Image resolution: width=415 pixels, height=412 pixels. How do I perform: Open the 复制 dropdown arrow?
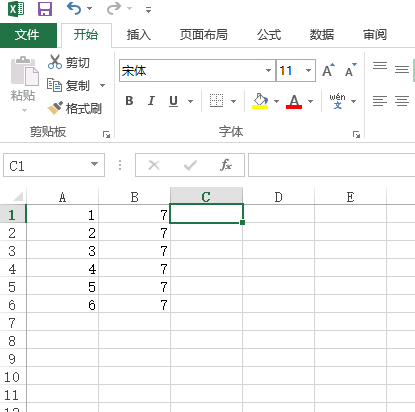[103, 86]
